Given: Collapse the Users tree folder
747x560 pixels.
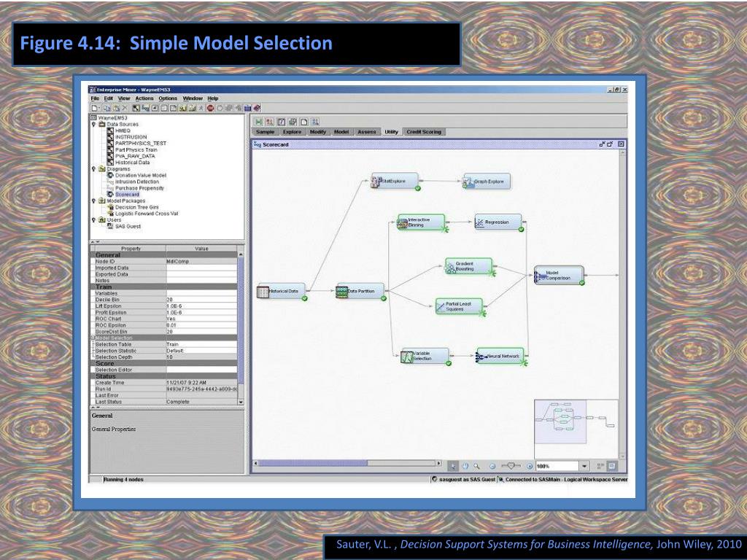Looking at the screenshot, I should pyautogui.click(x=94, y=220).
